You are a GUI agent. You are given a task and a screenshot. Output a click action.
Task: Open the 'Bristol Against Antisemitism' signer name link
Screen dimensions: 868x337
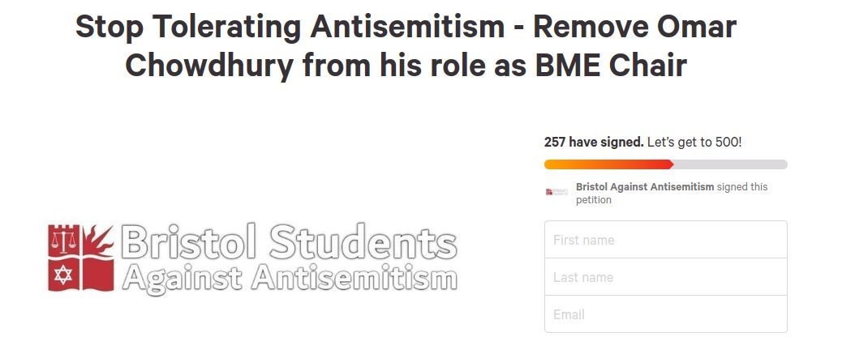coord(645,187)
